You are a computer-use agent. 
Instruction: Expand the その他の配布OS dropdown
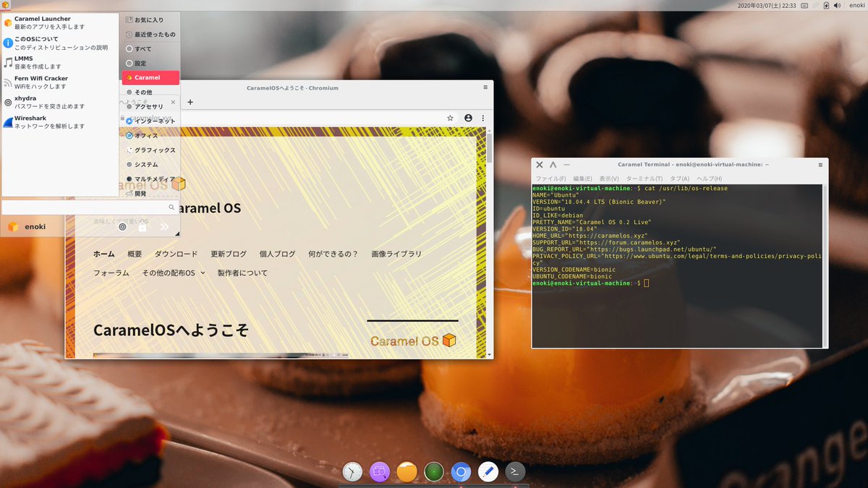click(x=174, y=273)
